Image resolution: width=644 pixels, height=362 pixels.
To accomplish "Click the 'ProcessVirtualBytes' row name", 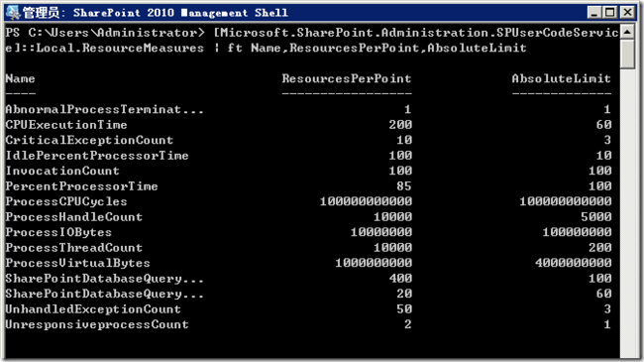I will point(77,263).
